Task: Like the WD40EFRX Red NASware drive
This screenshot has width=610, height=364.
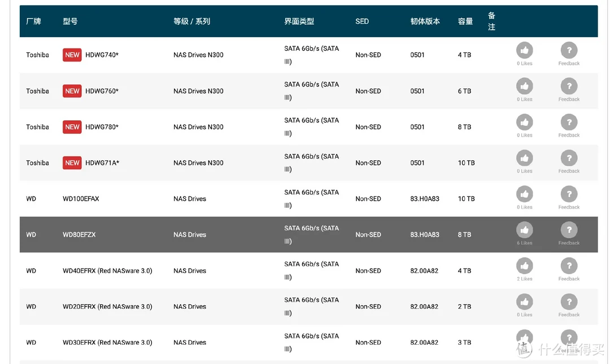Action: click(524, 266)
